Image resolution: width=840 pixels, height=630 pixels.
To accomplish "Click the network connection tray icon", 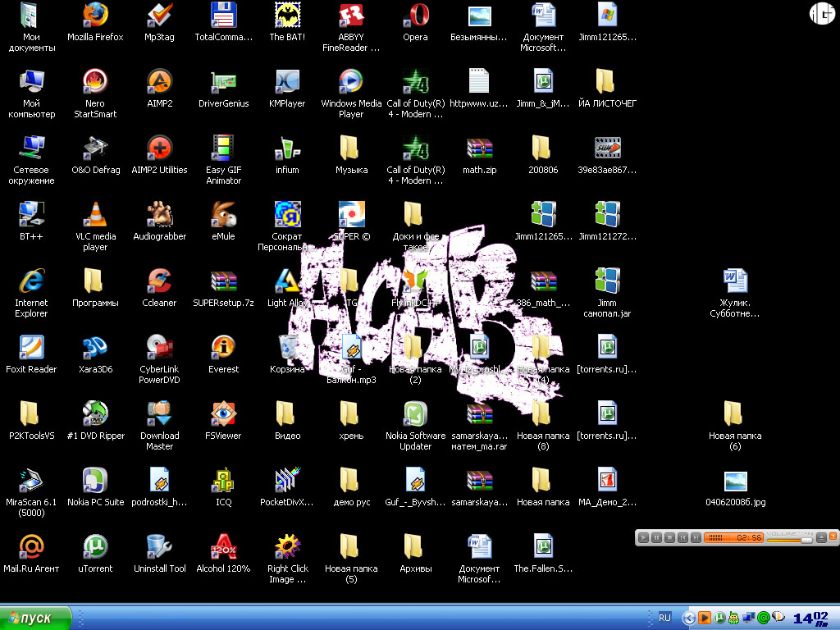I will pos(748,618).
